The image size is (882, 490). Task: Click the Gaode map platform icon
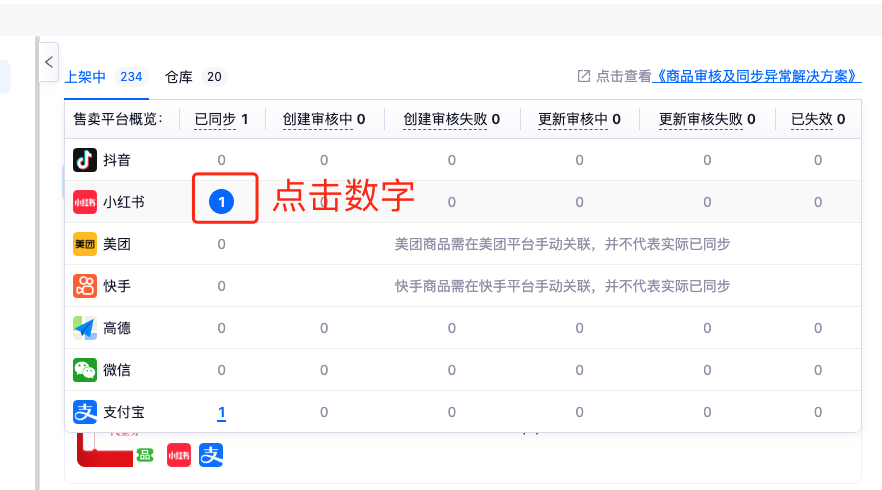coord(85,328)
